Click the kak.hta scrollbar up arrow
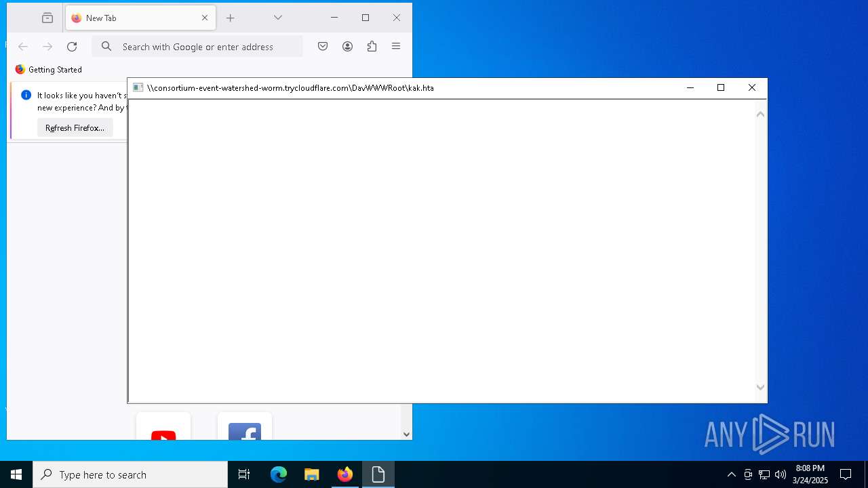 (761, 115)
